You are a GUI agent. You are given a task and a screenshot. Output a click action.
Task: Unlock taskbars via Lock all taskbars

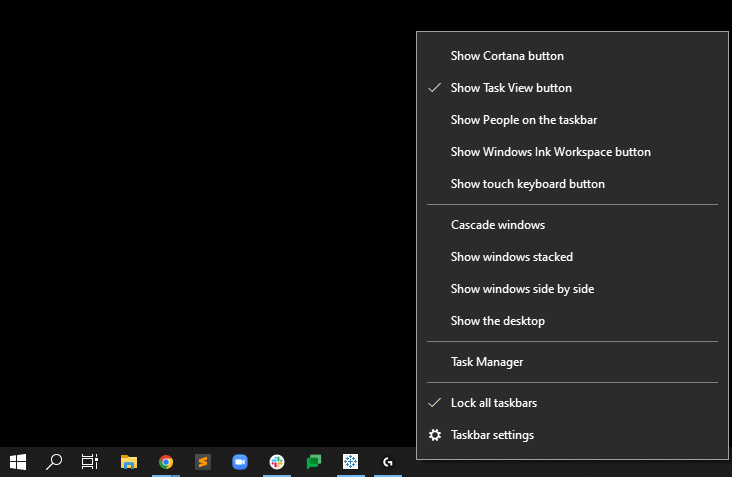(x=572, y=403)
